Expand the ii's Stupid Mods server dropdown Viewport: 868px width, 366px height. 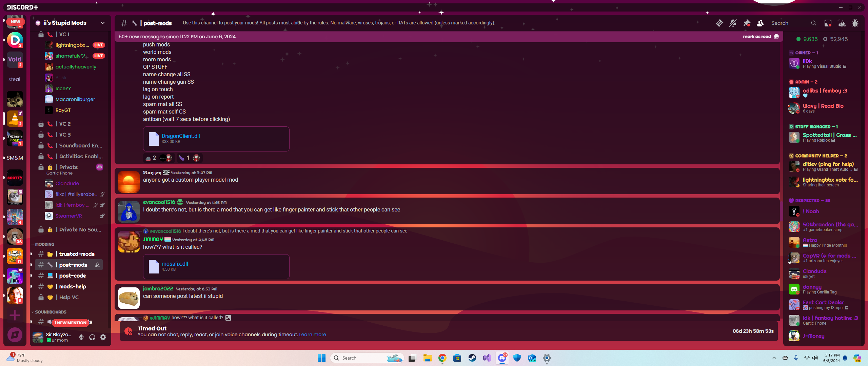pyautogui.click(x=102, y=23)
